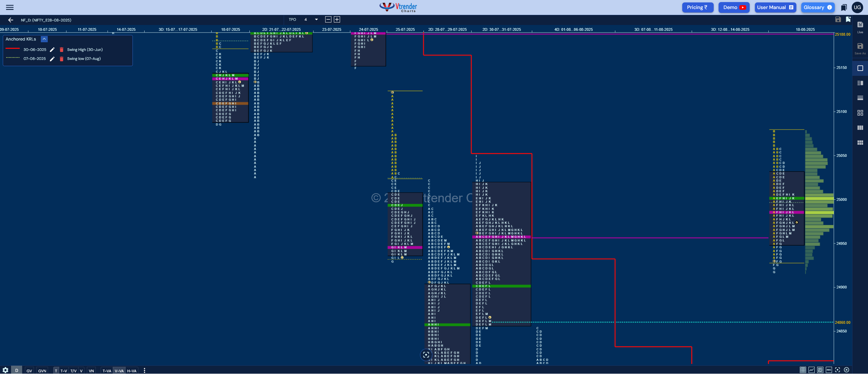Open the TPO size dropdown

[316, 19]
